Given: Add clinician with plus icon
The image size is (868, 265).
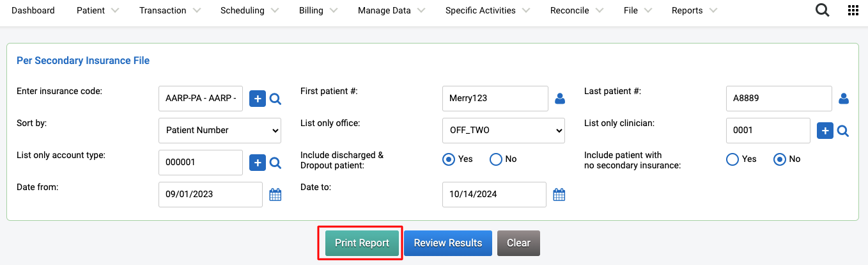Looking at the screenshot, I should (825, 131).
